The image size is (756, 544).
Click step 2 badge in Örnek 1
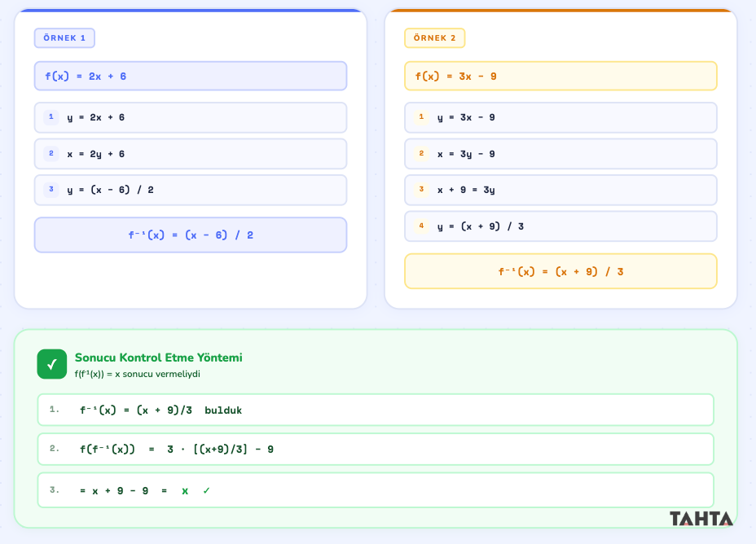[x=51, y=154]
